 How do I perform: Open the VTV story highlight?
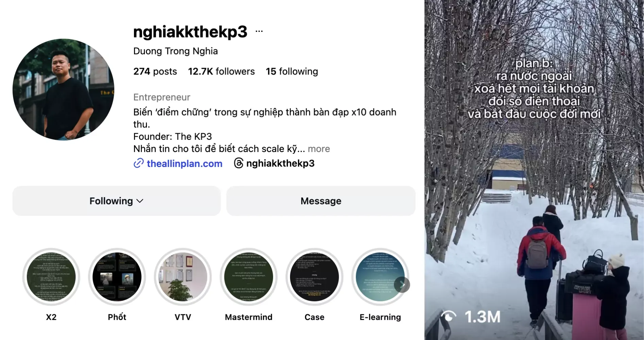(183, 277)
